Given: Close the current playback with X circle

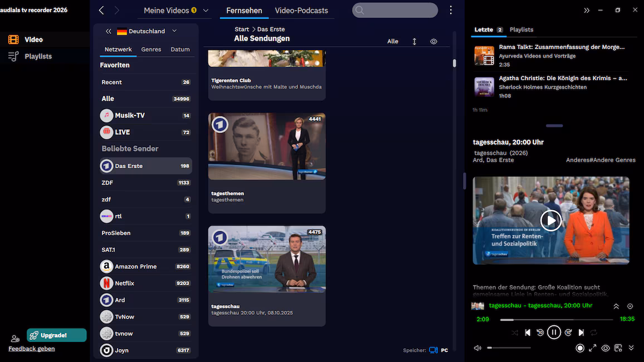Looking at the screenshot, I should (x=630, y=306).
